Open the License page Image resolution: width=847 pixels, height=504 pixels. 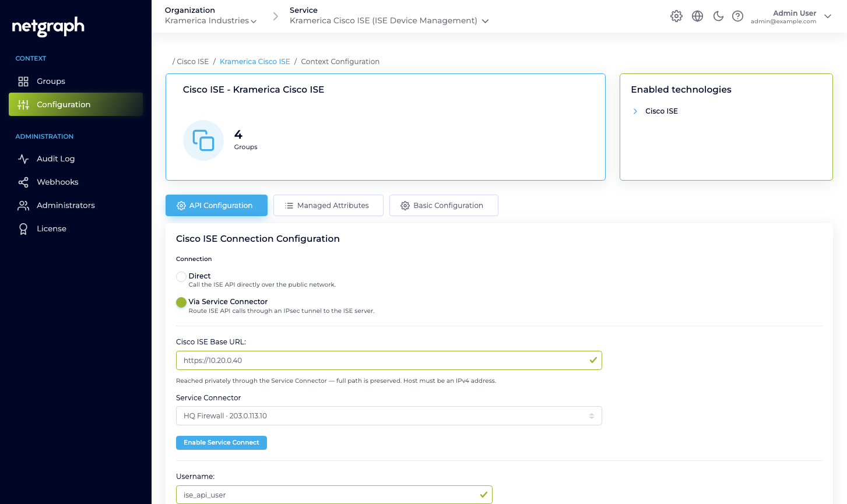[76, 228]
